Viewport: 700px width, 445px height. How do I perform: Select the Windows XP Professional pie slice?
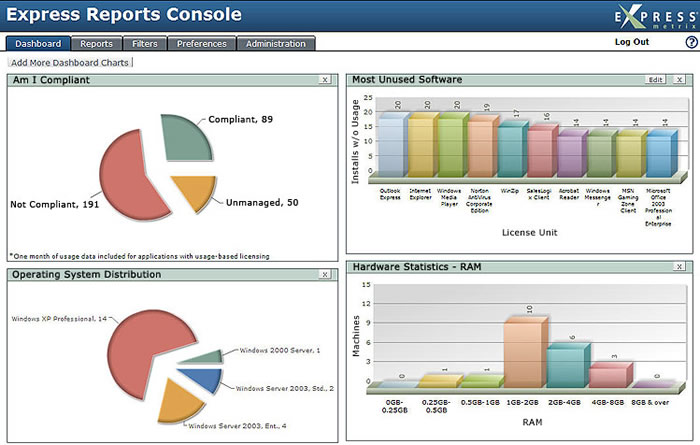141,353
